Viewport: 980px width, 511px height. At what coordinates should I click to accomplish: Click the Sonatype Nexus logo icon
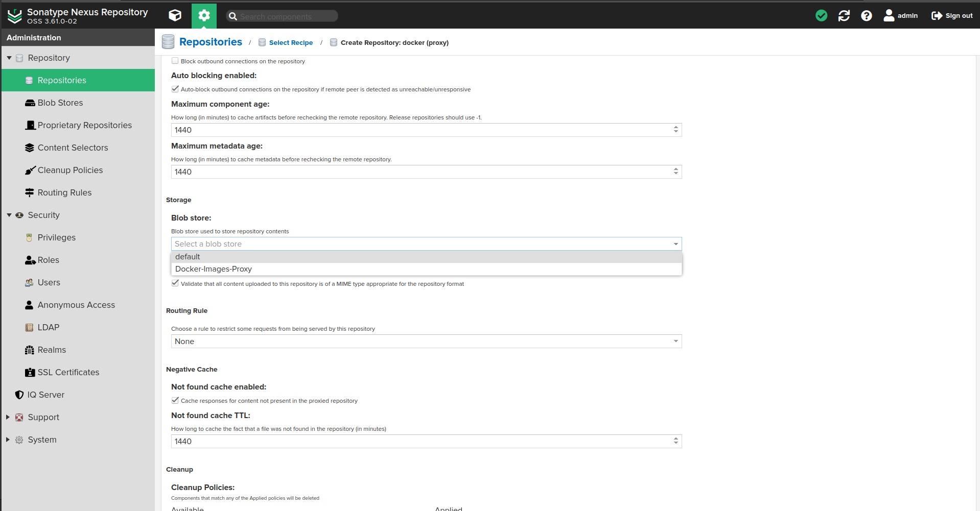coord(14,16)
